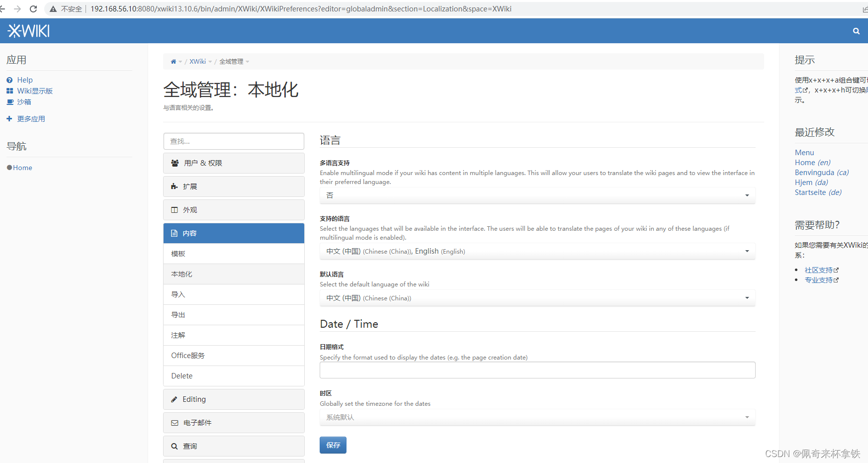The width and height of the screenshot is (868, 463).
Task: Select 导入 under 内容
Action: point(234,294)
